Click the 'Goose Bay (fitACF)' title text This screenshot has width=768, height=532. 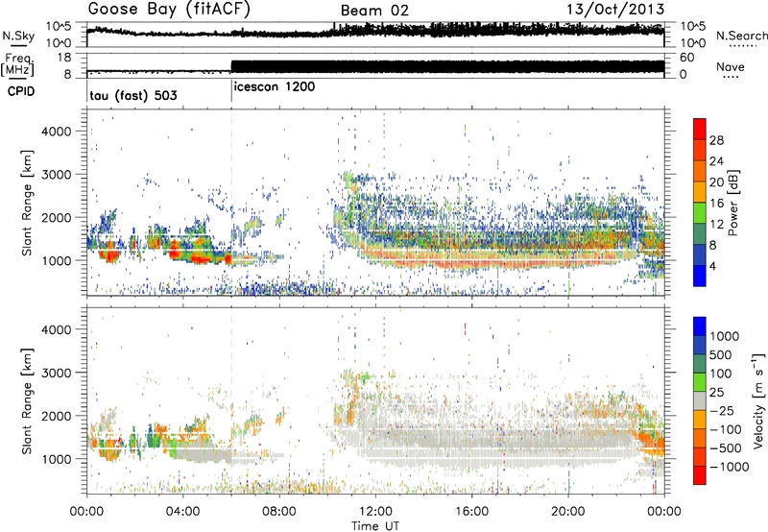click(169, 10)
